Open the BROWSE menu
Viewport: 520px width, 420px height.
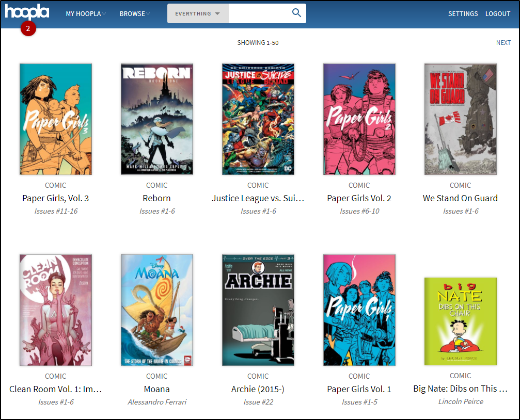pyautogui.click(x=134, y=13)
